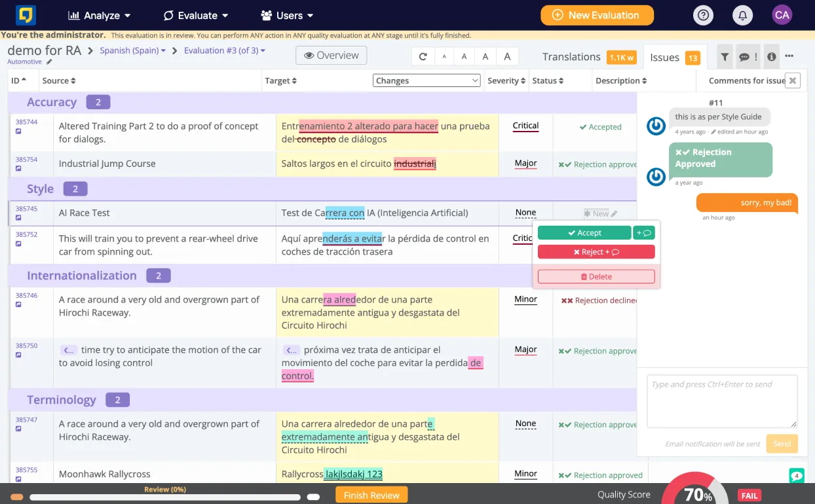The image size is (815, 504).
Task: Select the largest font size A
Action: point(507,57)
